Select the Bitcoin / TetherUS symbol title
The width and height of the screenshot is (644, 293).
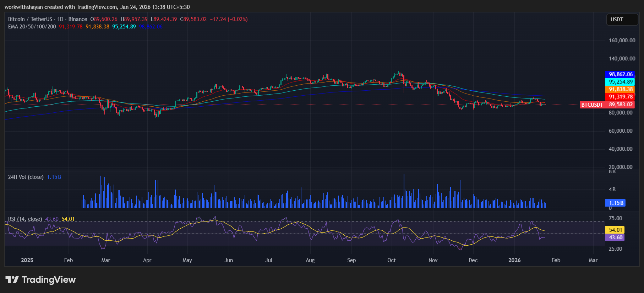pos(30,19)
